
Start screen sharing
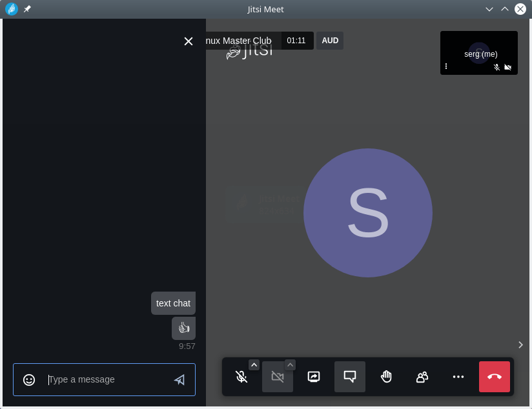(314, 377)
